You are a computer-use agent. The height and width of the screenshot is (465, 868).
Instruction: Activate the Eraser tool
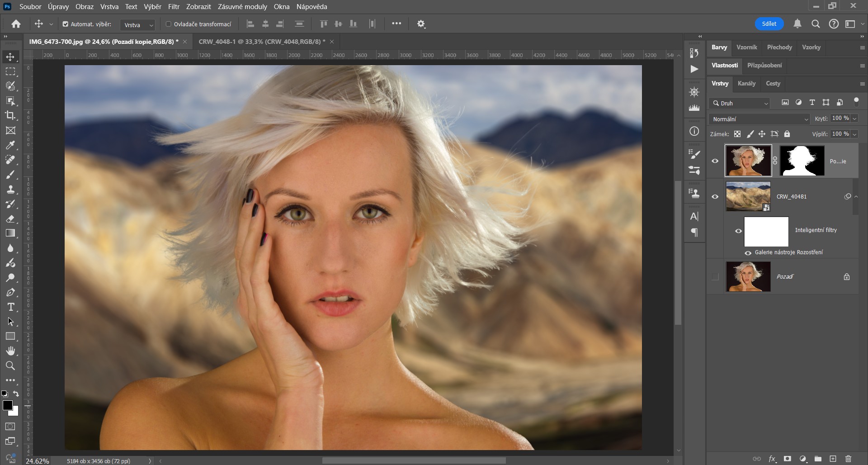tap(10, 219)
